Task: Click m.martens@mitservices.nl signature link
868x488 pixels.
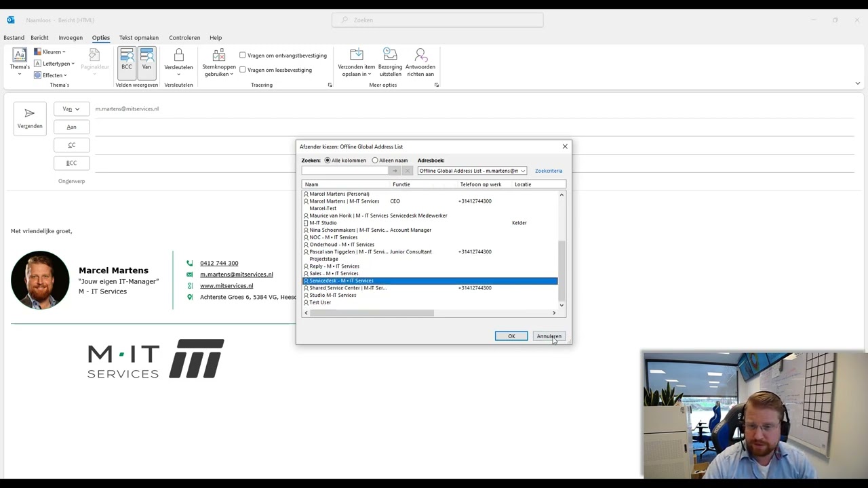Action: (x=237, y=274)
